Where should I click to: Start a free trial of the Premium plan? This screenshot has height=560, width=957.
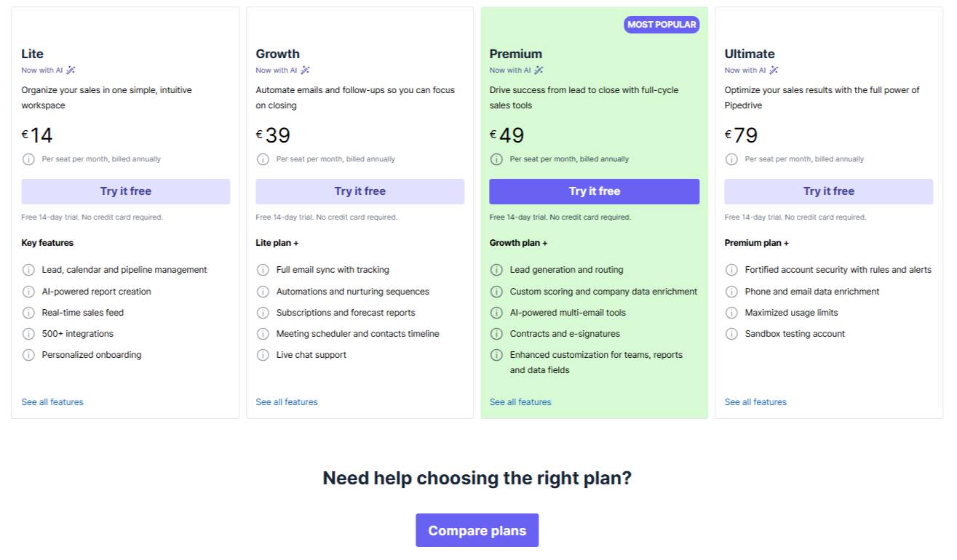click(594, 191)
